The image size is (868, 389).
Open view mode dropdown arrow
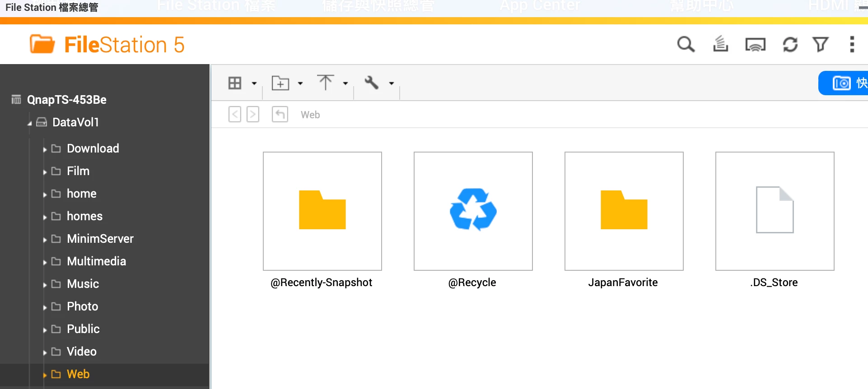[x=254, y=83]
